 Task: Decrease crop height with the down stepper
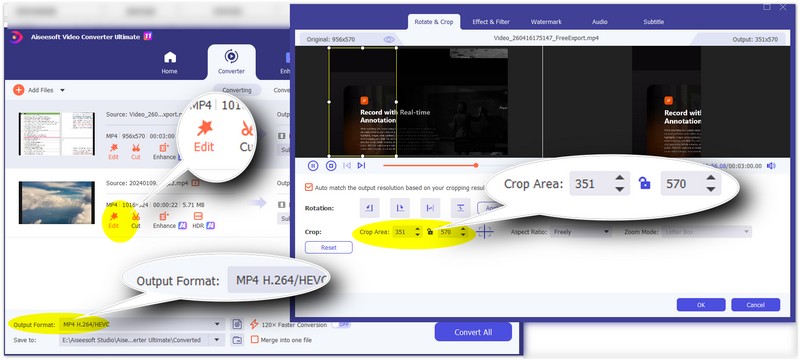pyautogui.click(x=463, y=235)
